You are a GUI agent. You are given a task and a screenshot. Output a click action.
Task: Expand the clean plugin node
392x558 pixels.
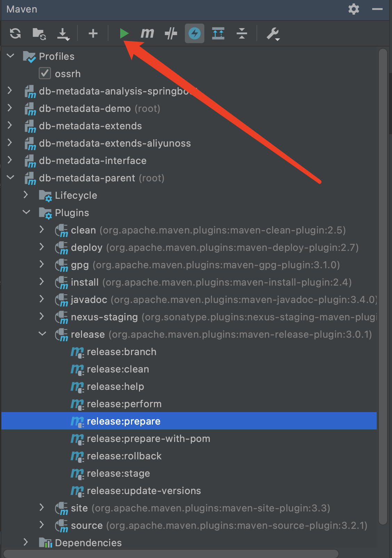[42, 230]
